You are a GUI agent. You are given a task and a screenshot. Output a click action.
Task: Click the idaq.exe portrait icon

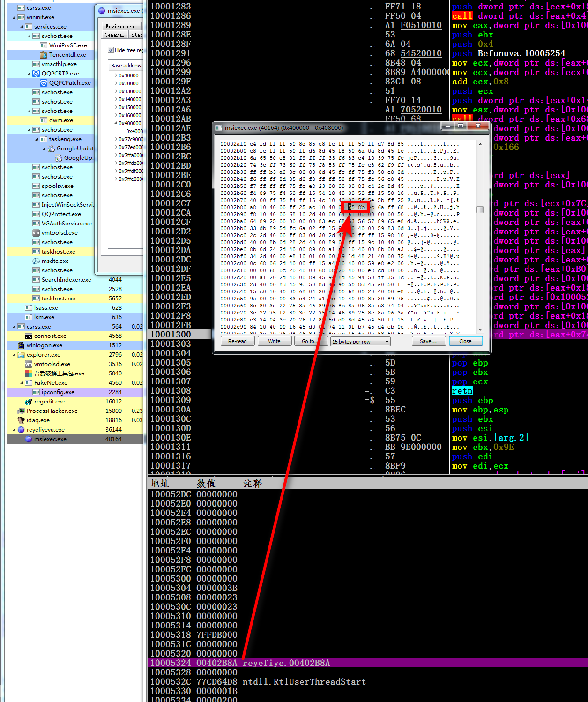[21, 420]
